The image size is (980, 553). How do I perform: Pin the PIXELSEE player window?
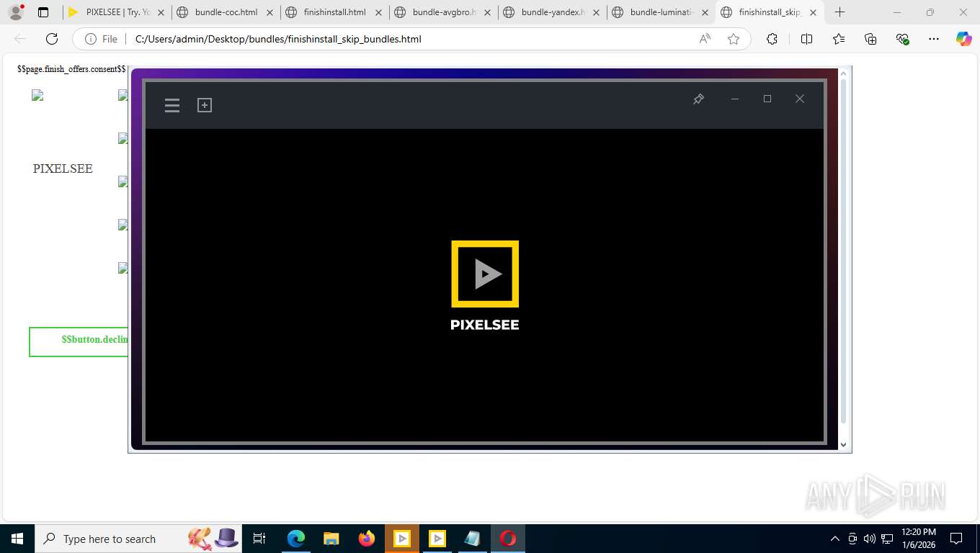698,99
